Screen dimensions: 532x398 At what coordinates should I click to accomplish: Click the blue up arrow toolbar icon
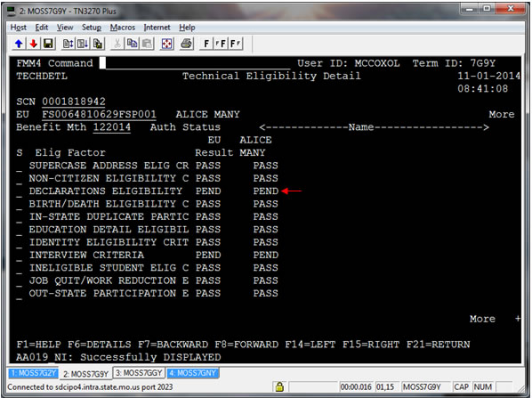[19, 44]
